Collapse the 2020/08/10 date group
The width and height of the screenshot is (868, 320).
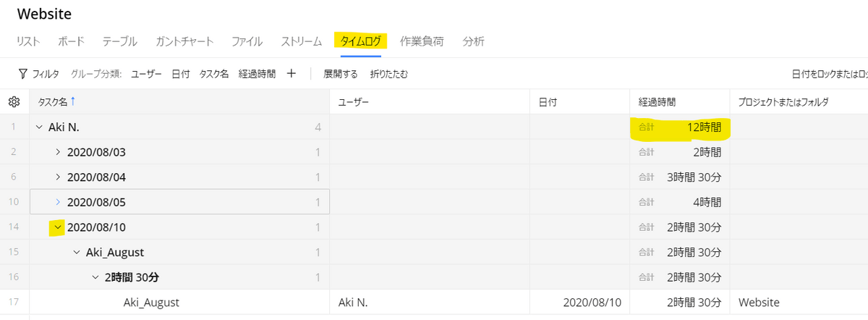[57, 227]
